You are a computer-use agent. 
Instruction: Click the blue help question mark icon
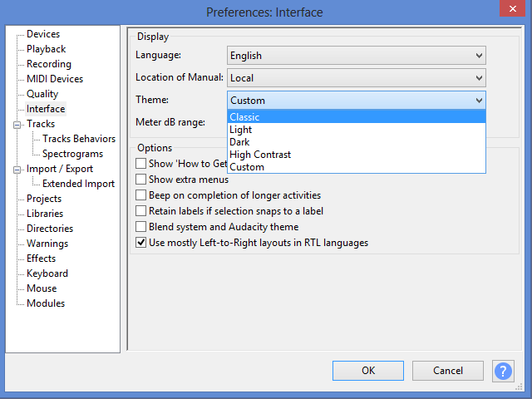point(503,371)
